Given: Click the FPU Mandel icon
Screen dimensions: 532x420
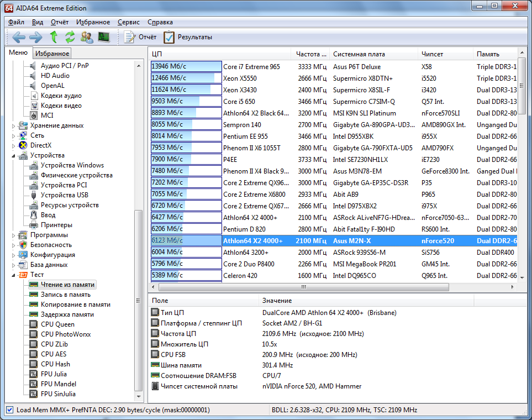Looking at the screenshot, I should (x=34, y=384).
